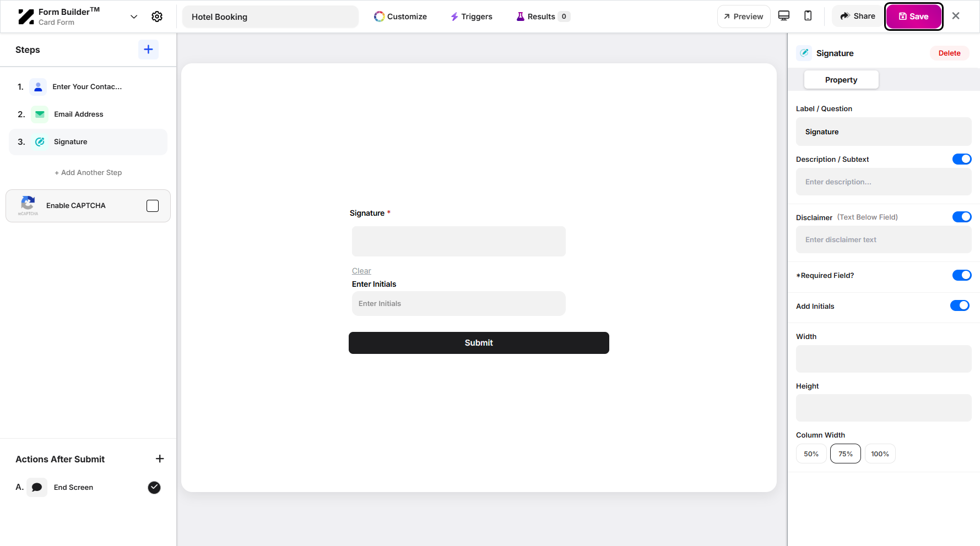Viewport: 980px width, 546px height.
Task: Set column width to 100%
Action: 880,454
